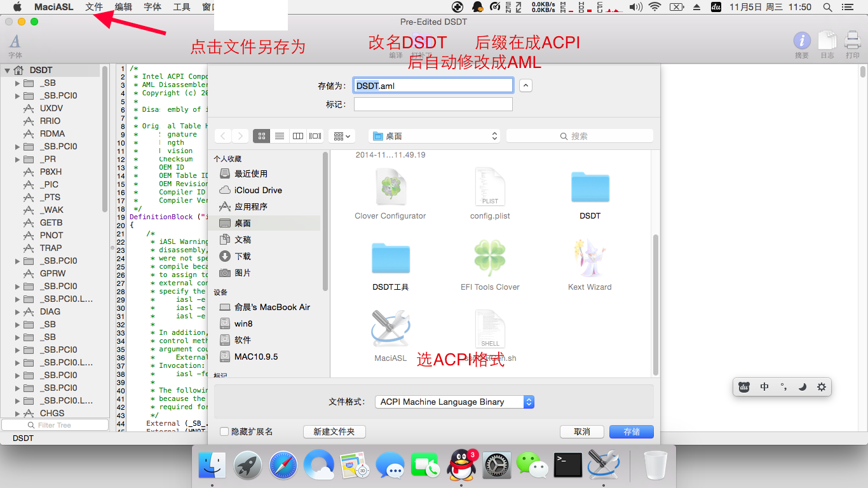The height and width of the screenshot is (488, 868).
Task: Toggle the 隐藏扩展名 checkbox
Action: [224, 431]
